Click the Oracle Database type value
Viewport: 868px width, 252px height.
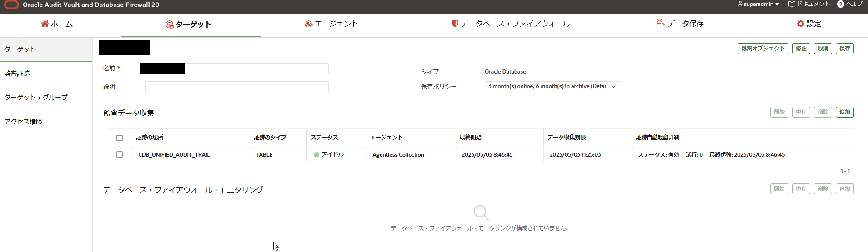[x=505, y=72]
